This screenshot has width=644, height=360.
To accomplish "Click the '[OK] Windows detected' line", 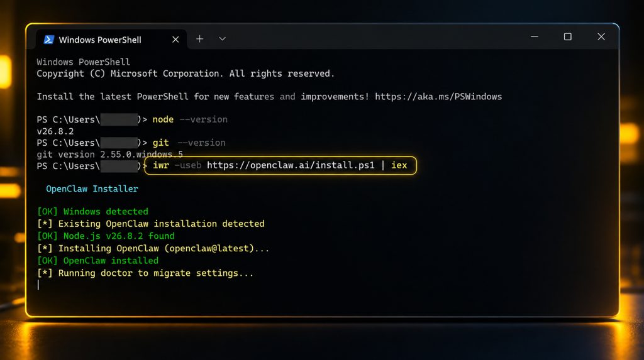I will pyautogui.click(x=92, y=211).
